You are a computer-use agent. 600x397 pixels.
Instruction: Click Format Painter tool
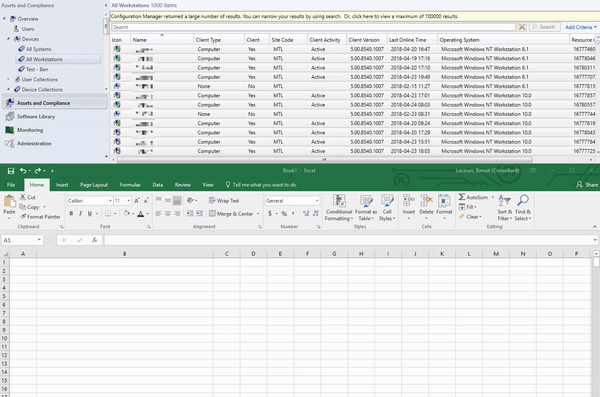point(40,217)
